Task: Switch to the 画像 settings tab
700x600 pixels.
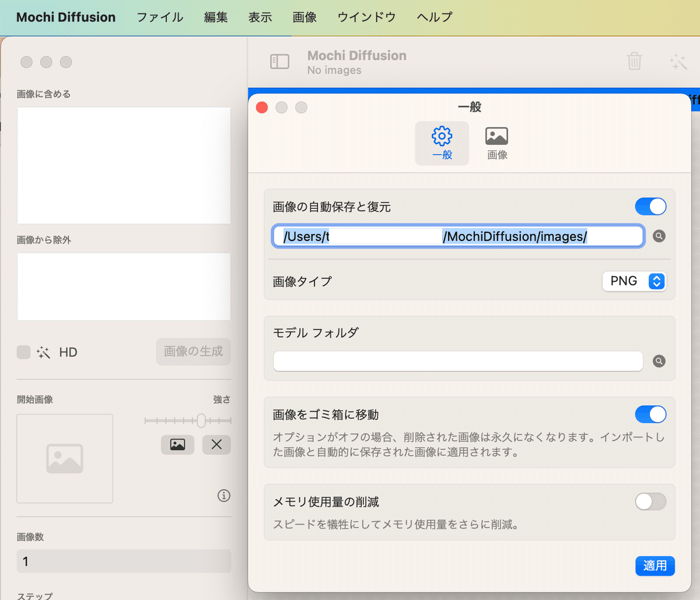Action: 497,143
